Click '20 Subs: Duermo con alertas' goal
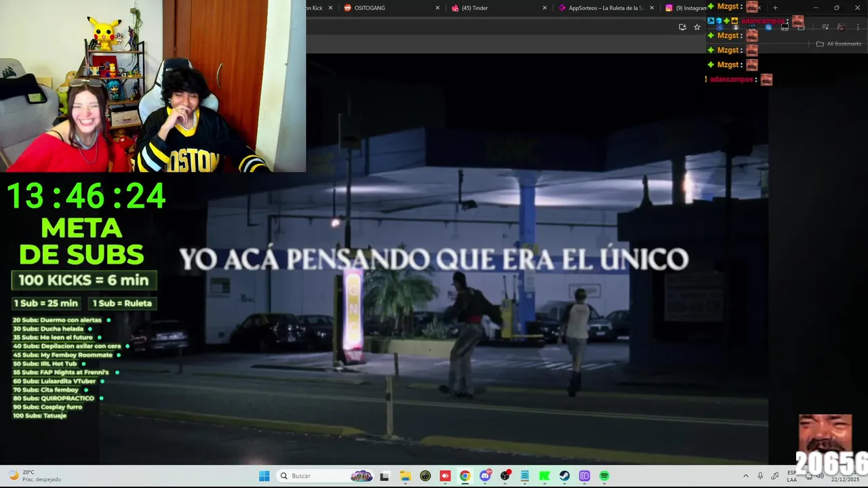Image resolution: width=868 pixels, height=488 pixels. click(57, 320)
